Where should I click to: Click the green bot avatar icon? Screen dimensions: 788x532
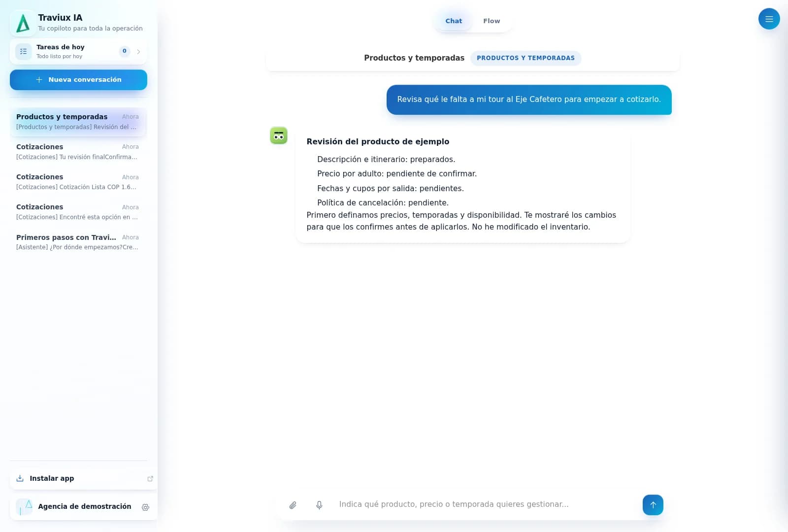click(279, 135)
